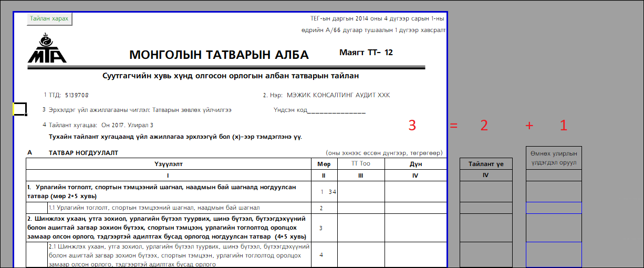This screenshot has height=268, width=644.
Task: Click the red number 3 in the formula
Action: tap(412, 126)
